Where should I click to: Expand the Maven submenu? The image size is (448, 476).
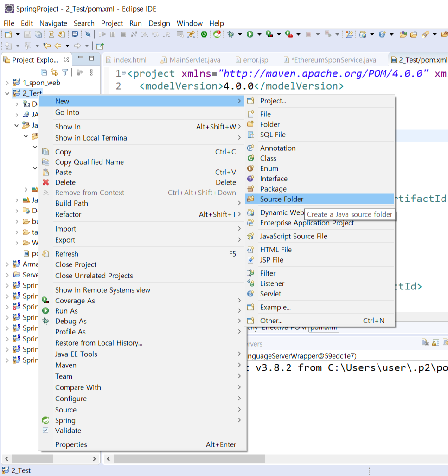click(x=142, y=365)
